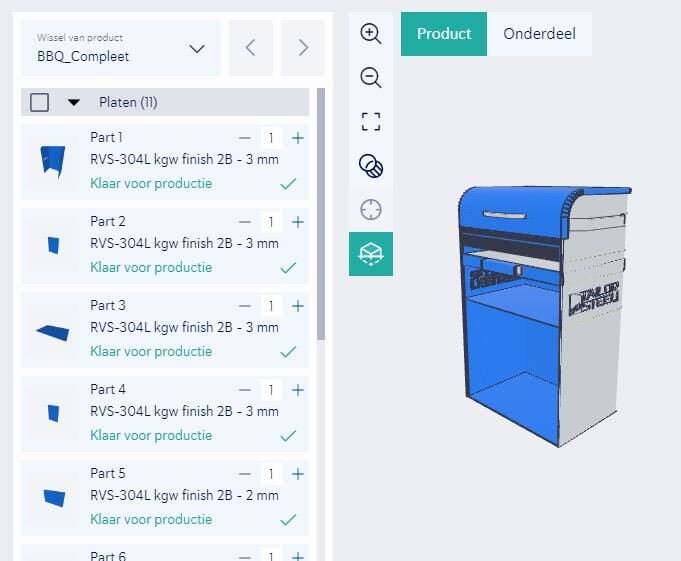Go to previous product with left arrow

[x=250, y=48]
